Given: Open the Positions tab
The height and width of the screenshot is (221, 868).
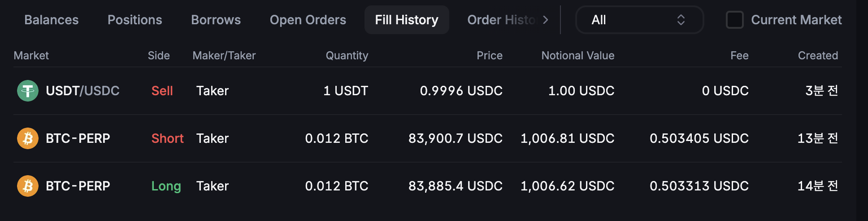Looking at the screenshot, I should click(135, 20).
